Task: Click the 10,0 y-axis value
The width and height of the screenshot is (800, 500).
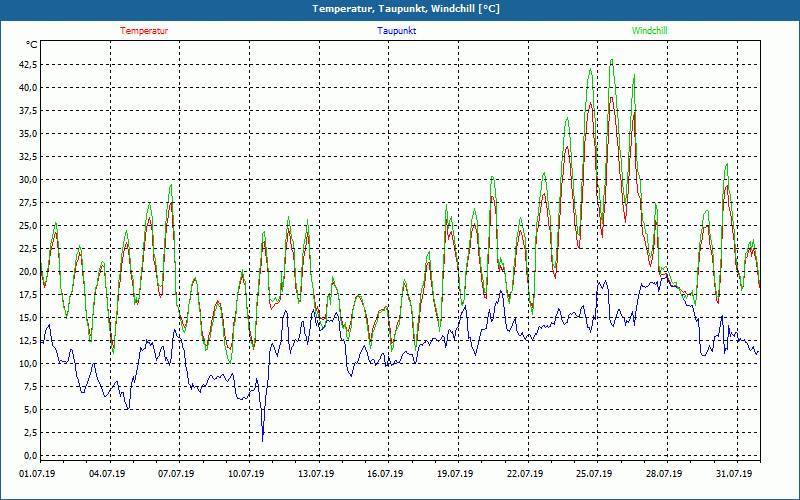Action: (x=27, y=363)
